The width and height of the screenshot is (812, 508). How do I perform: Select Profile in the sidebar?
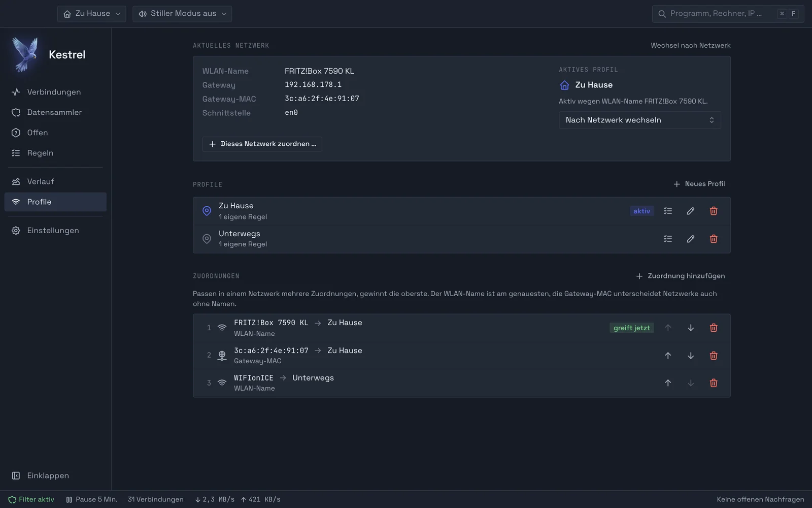55,202
